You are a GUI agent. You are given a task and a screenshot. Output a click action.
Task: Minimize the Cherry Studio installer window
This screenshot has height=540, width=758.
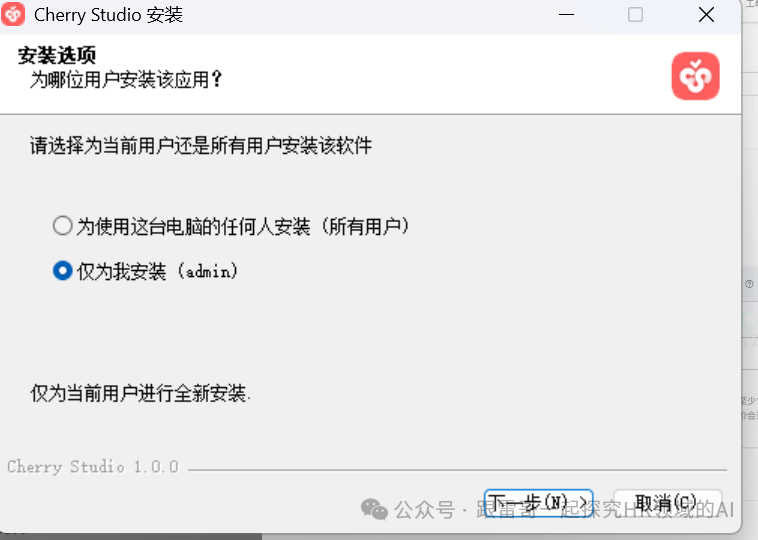click(566, 15)
